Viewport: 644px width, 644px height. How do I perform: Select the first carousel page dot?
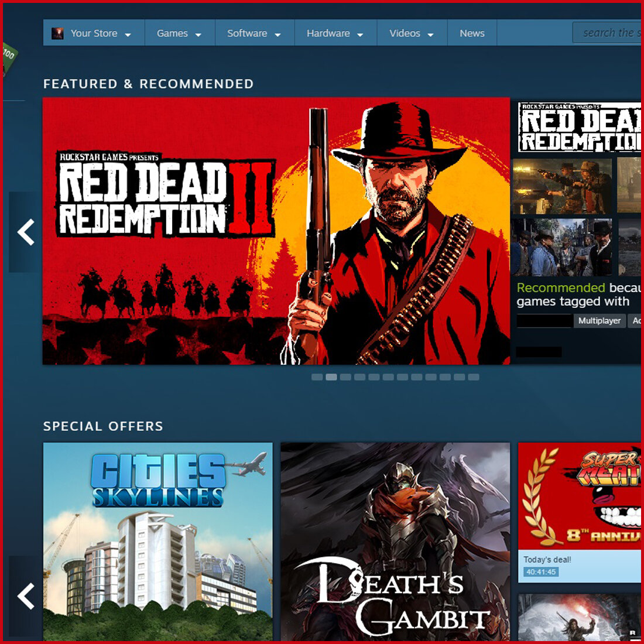(x=317, y=377)
